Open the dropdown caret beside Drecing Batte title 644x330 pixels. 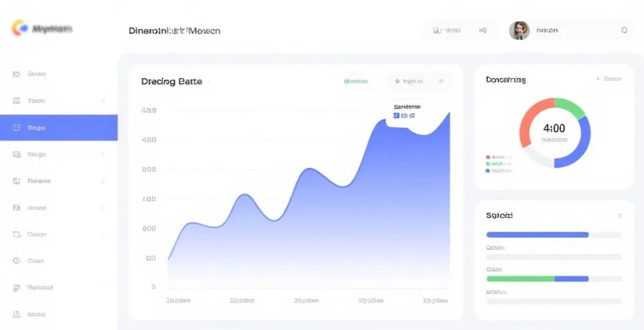[210, 81]
